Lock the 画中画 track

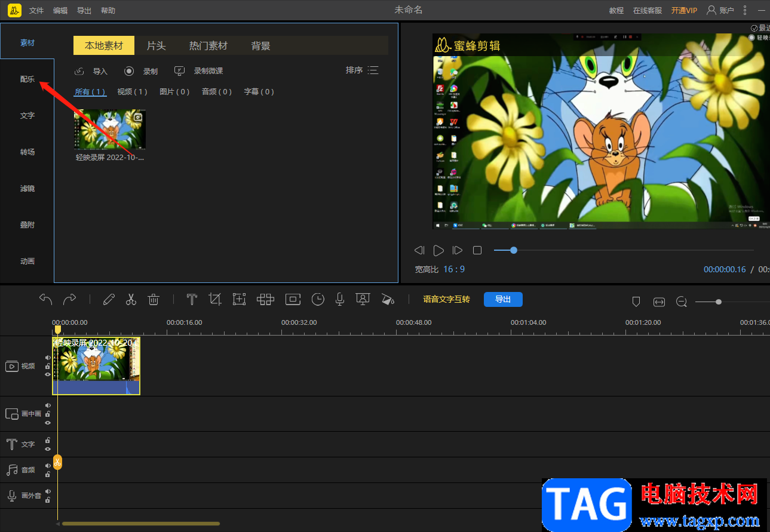coord(48,414)
